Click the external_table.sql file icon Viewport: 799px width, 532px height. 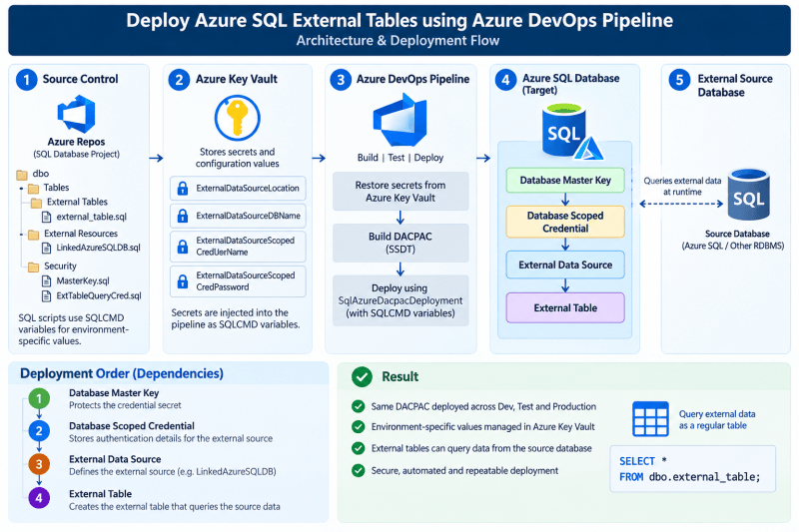pos(46,217)
